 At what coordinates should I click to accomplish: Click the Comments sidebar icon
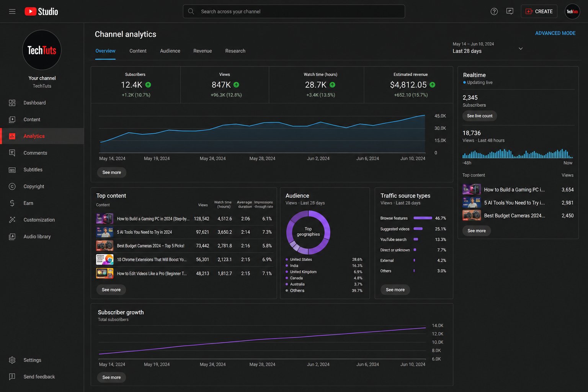coord(12,153)
